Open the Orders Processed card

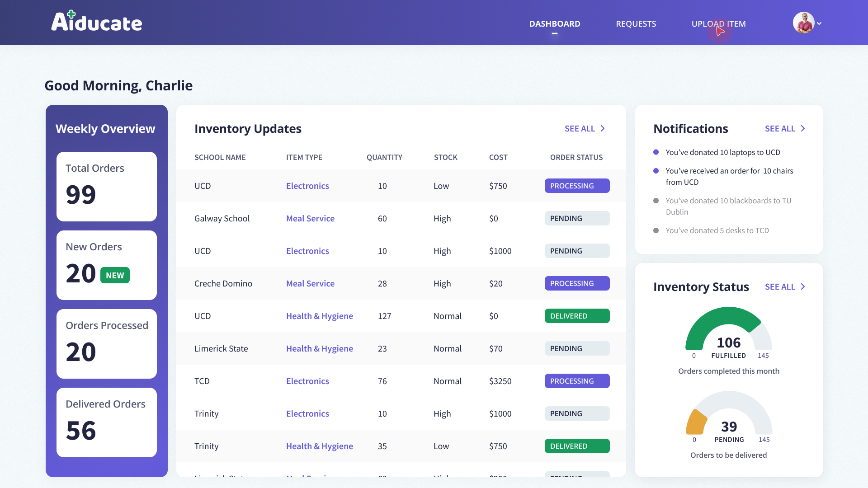click(107, 344)
